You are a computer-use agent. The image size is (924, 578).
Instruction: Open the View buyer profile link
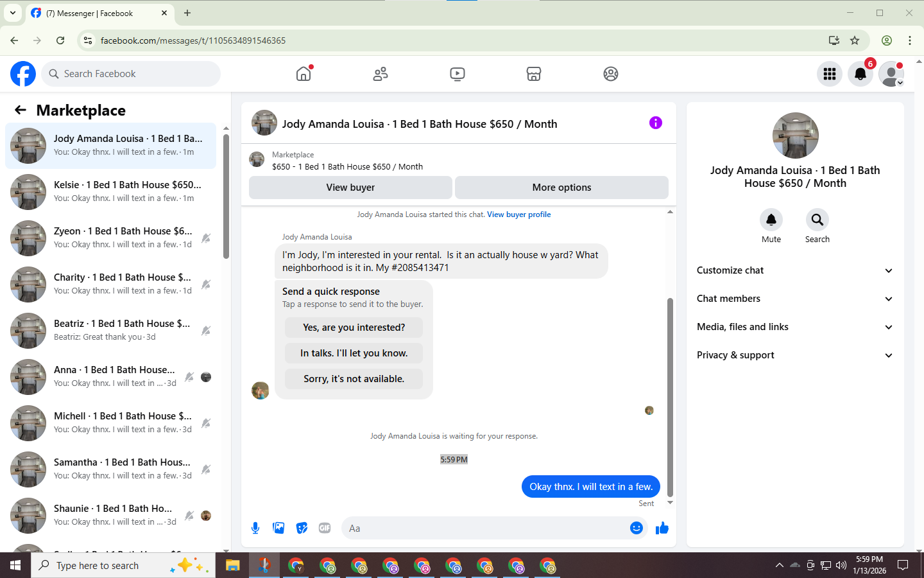518,215
